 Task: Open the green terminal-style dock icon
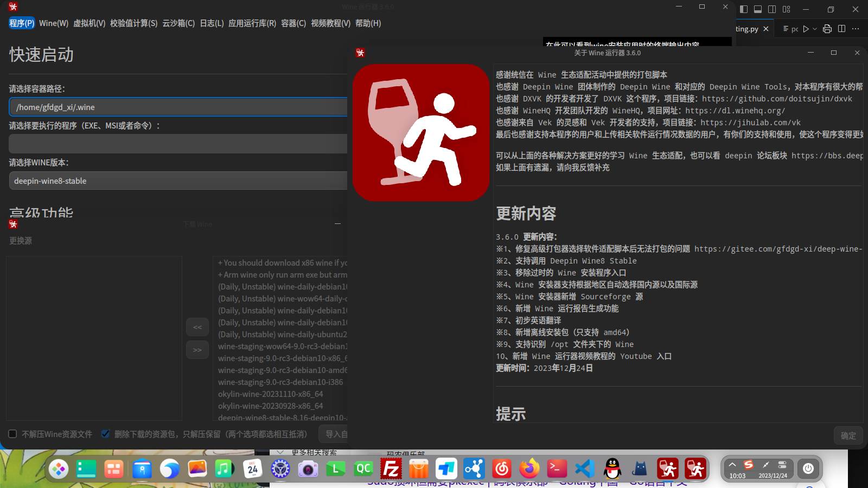point(86,468)
